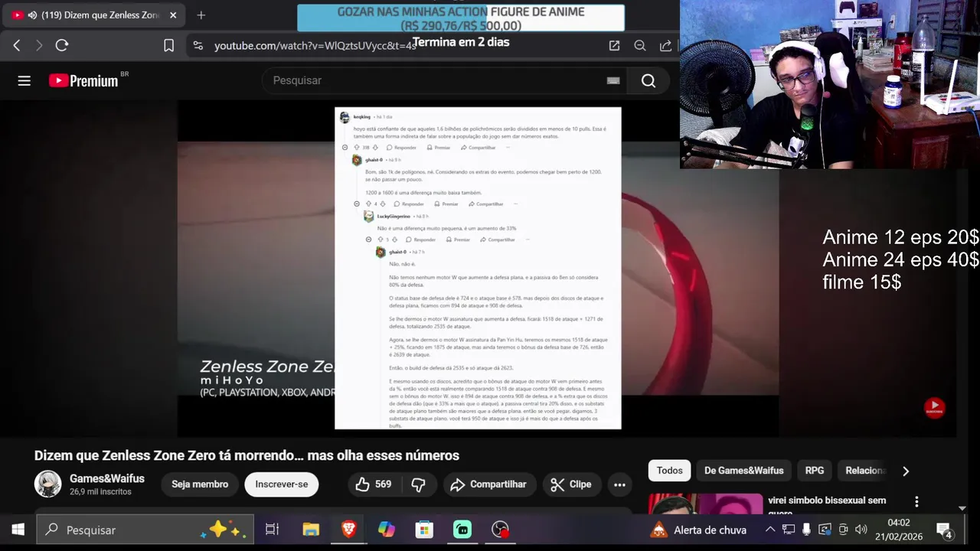Open Games&Waifus channel avatar
Image resolution: width=980 pixels, height=551 pixels.
[47, 484]
